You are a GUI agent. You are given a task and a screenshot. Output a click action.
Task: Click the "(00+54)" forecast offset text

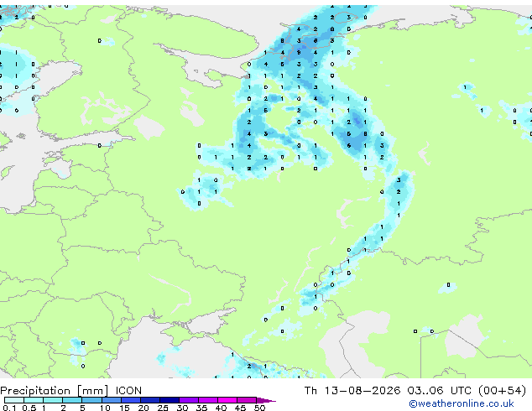coord(502,391)
